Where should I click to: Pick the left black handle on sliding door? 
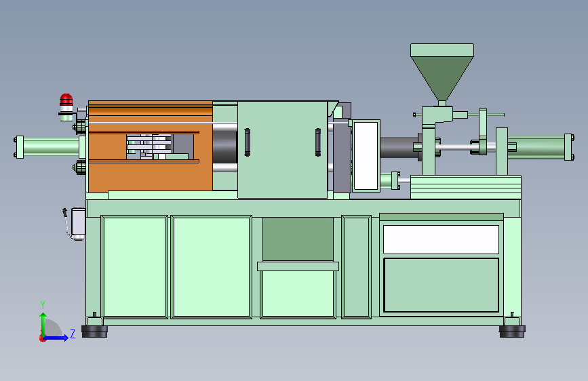(x=247, y=142)
